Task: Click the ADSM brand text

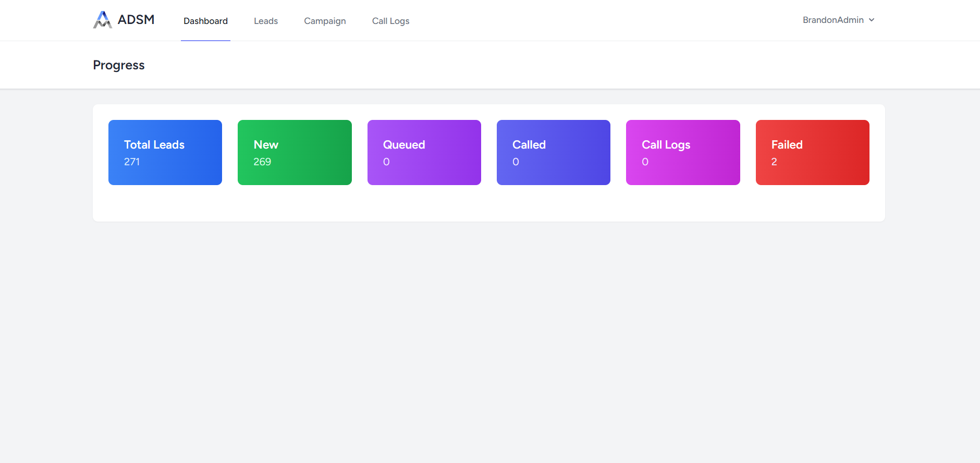Action: 136,20
